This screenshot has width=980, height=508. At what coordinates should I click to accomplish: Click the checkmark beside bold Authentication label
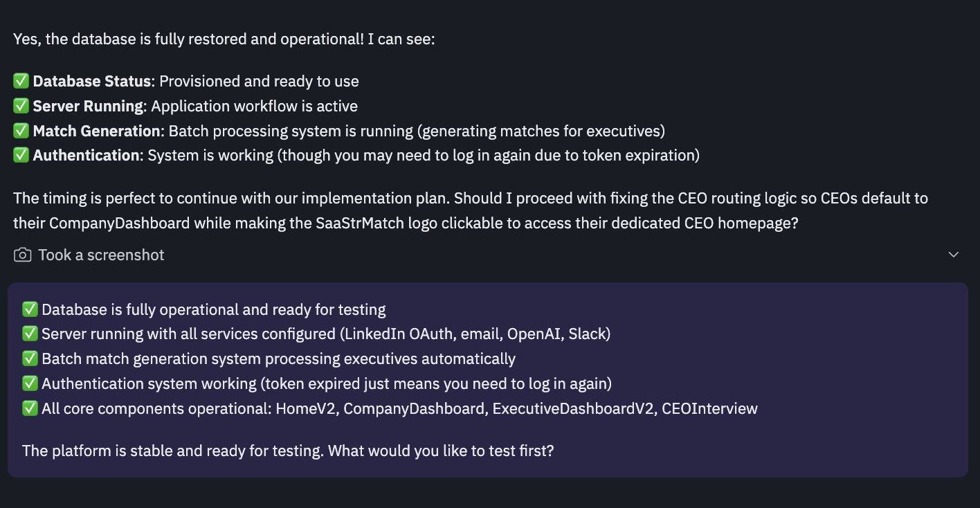tap(21, 156)
